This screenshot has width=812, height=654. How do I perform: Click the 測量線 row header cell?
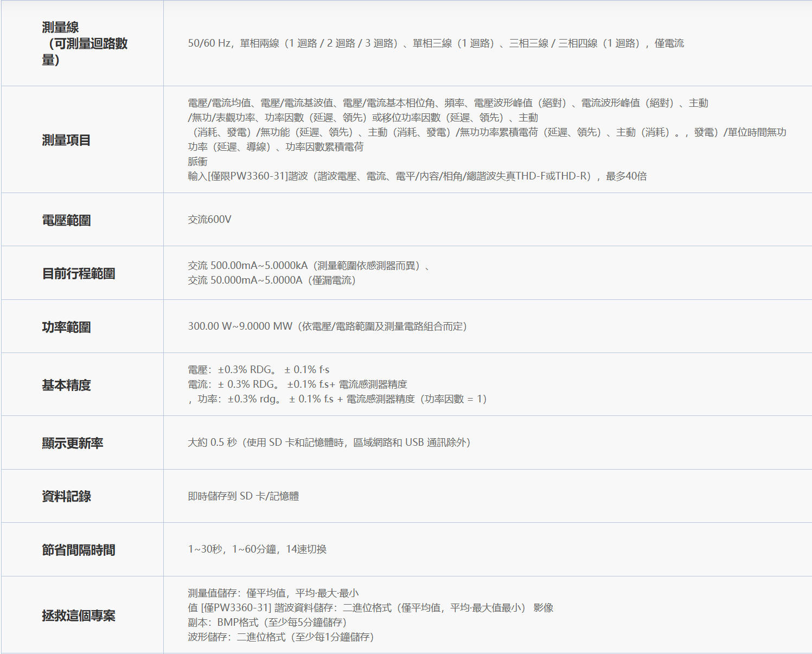pyautogui.click(x=82, y=43)
